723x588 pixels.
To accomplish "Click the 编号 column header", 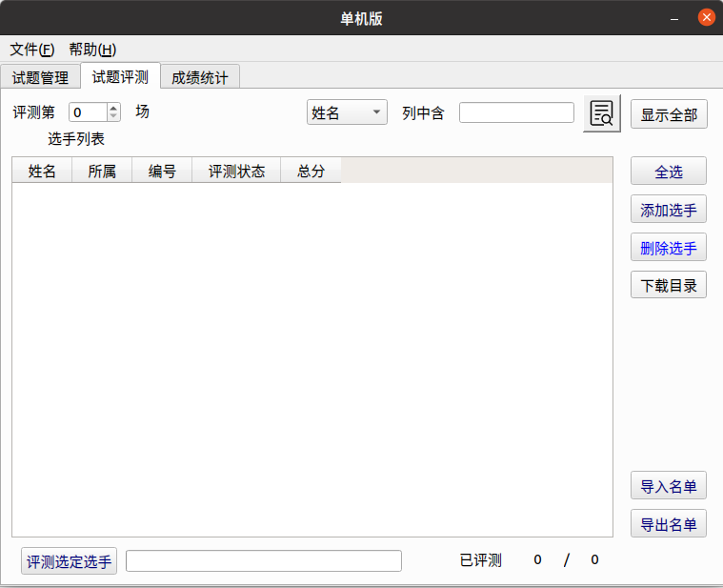I will [162, 172].
